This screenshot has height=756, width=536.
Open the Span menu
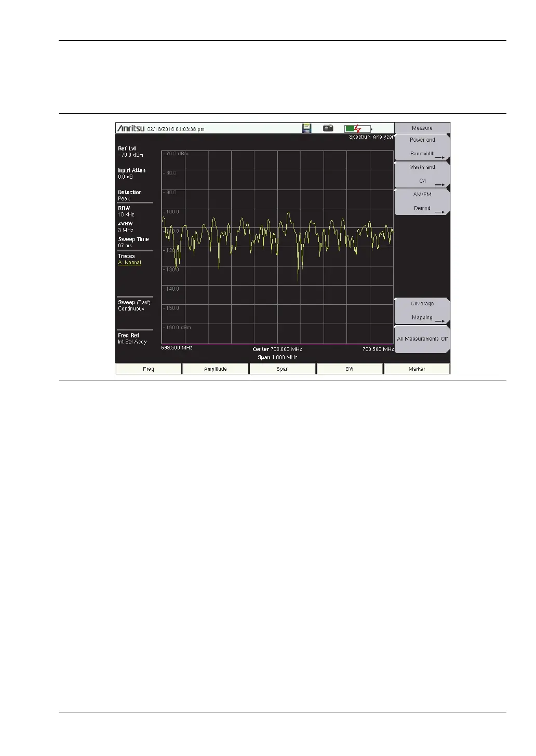tap(283, 369)
